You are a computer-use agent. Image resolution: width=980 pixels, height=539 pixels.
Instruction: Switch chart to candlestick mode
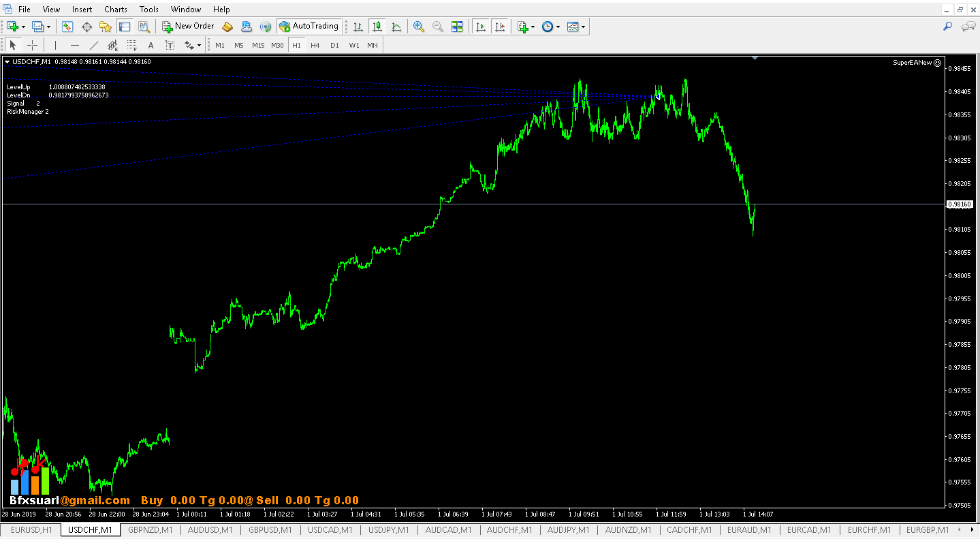377,27
